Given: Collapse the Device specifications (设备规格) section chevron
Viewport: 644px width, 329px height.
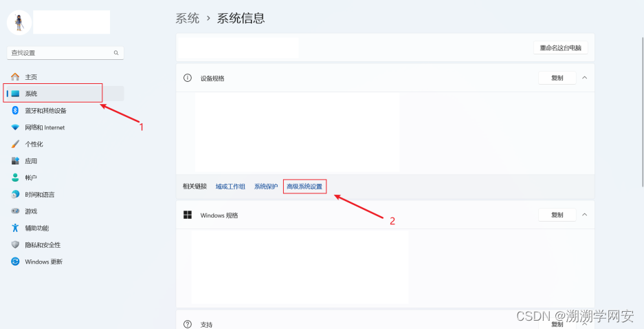Looking at the screenshot, I should click(584, 78).
